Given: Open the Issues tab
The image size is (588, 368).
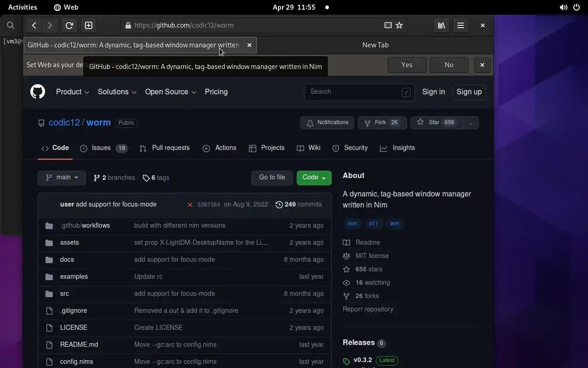Looking at the screenshot, I should (x=103, y=148).
